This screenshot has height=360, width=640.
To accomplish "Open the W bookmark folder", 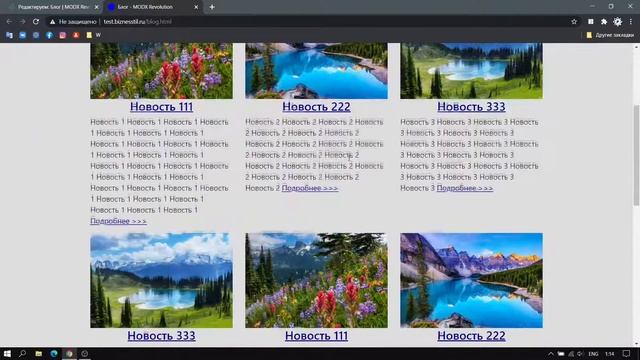I will tap(93, 36).
